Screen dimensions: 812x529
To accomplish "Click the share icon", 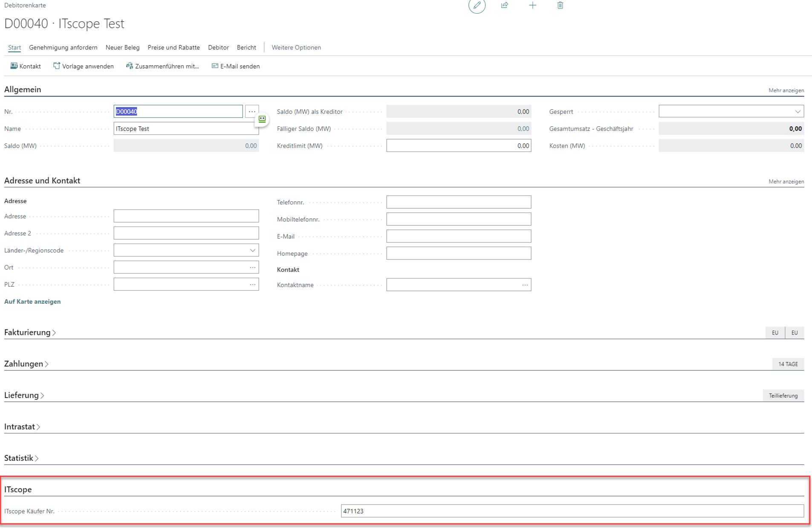I will pos(505,6).
